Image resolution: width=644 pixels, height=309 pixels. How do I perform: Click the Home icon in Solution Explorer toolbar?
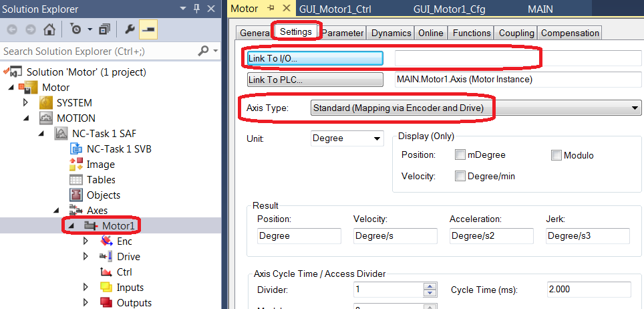[49, 29]
